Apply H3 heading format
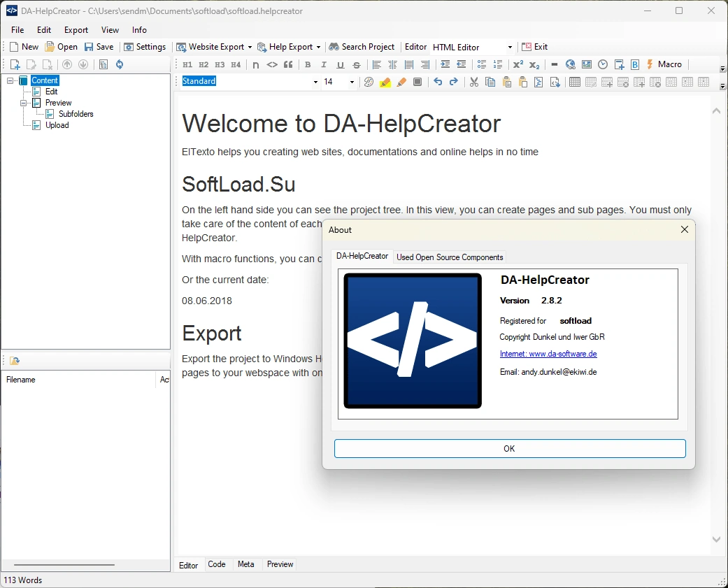The image size is (728, 588). pyautogui.click(x=220, y=64)
